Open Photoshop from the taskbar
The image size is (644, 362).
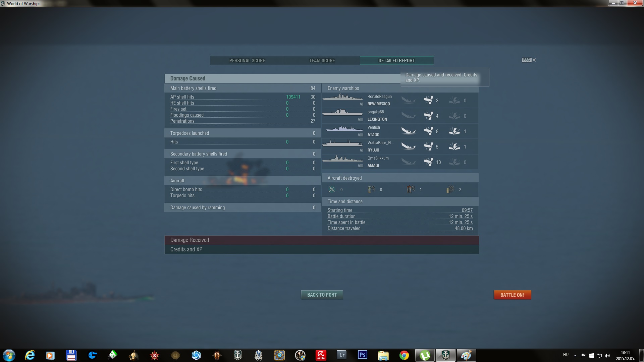point(363,355)
